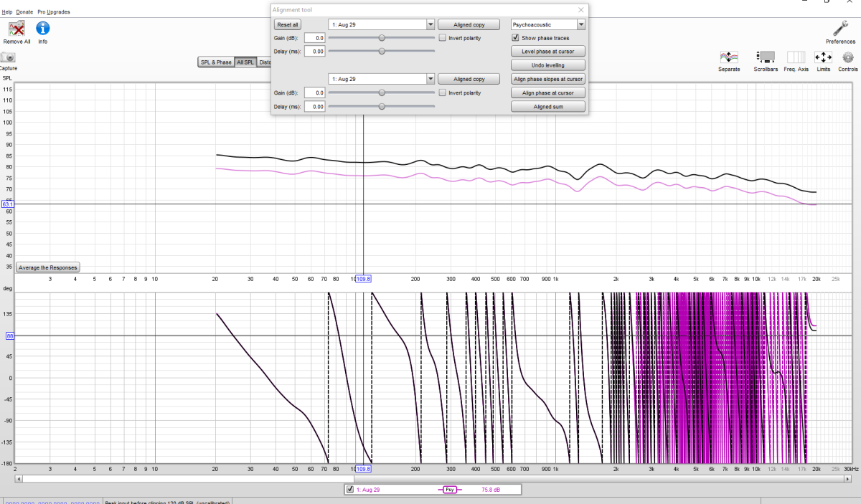Open the first 1: Aug 29 measurement dropdown

pos(429,24)
